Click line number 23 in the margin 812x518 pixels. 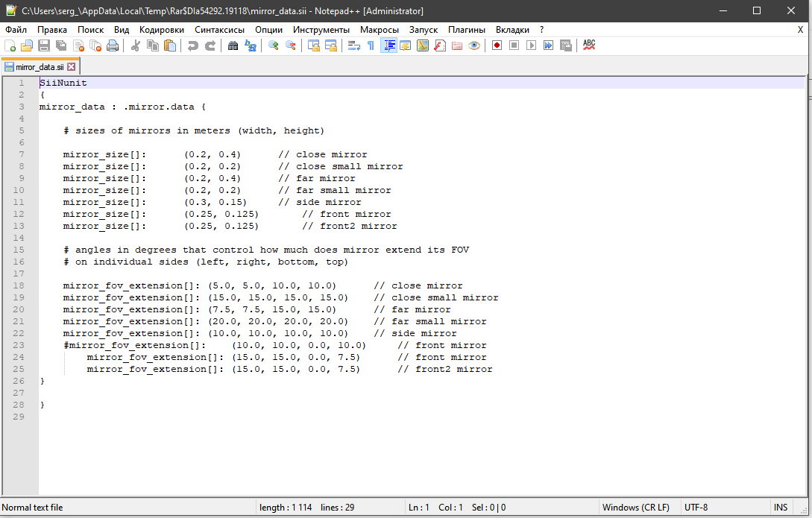click(19, 345)
